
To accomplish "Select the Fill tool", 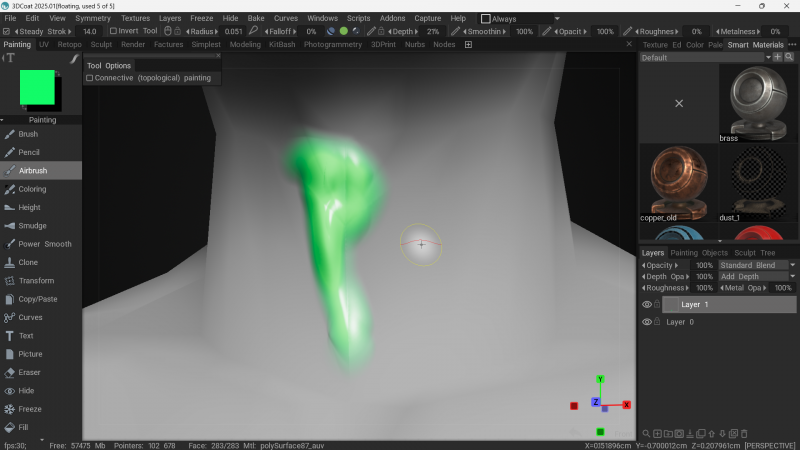I will point(24,427).
